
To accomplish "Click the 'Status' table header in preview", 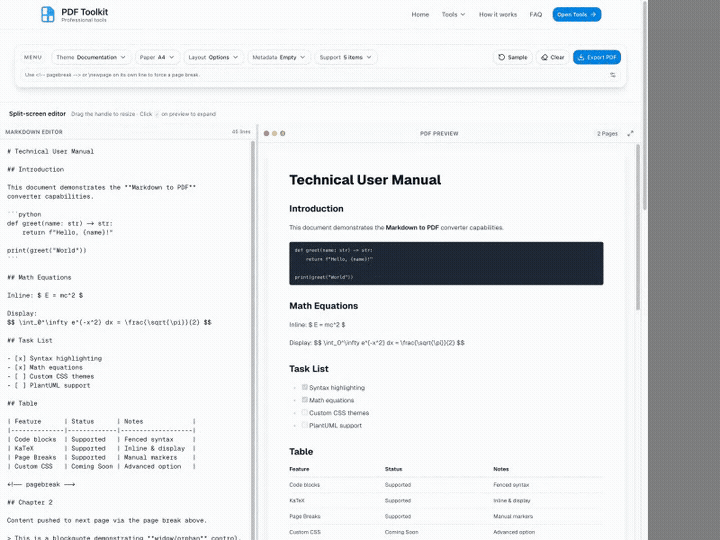I will [394, 469].
